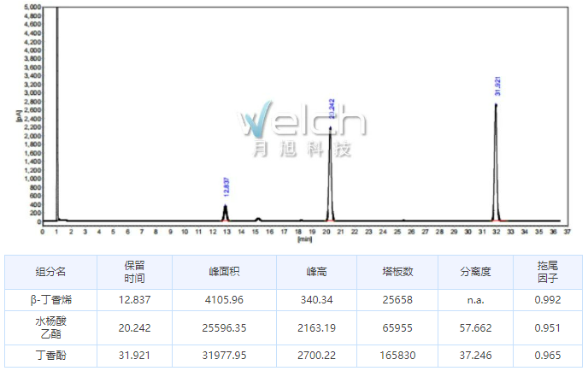Click the [min] x-axis label
Viewport: 588px width, 371px height.
[305, 239]
